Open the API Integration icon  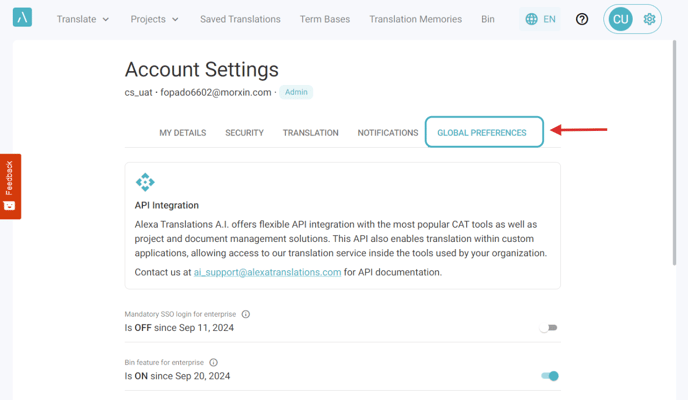[145, 182]
